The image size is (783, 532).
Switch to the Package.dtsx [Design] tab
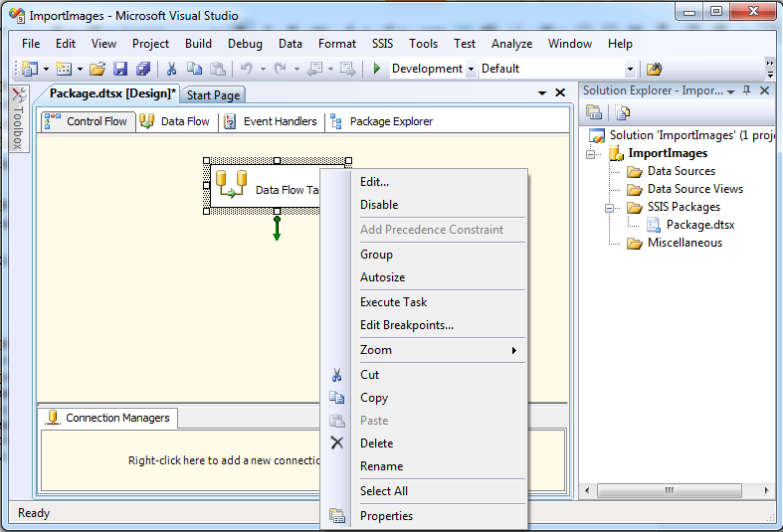[x=112, y=93]
